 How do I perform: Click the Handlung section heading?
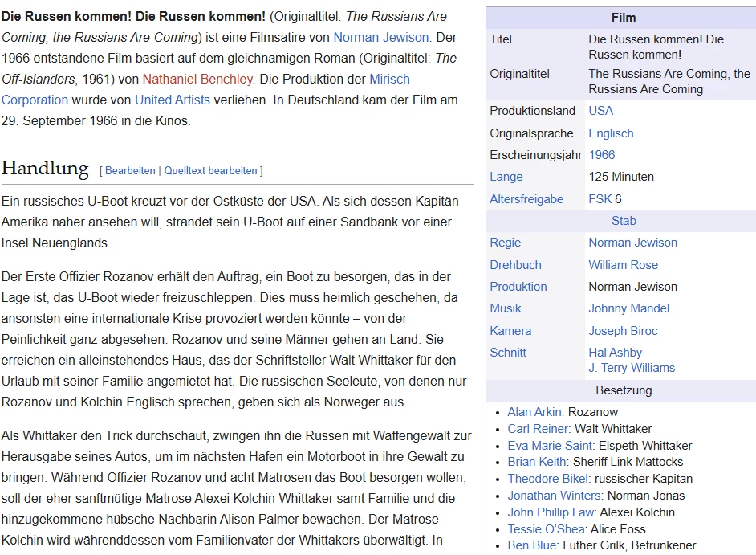(45, 169)
